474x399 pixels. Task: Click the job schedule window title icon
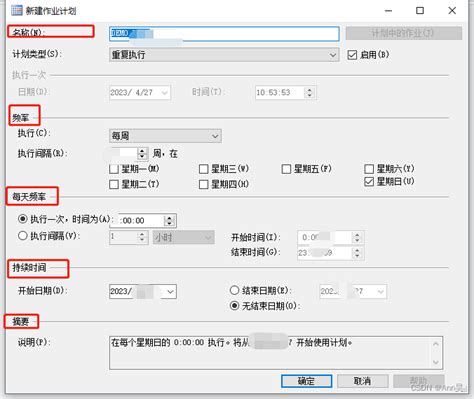tap(17, 11)
